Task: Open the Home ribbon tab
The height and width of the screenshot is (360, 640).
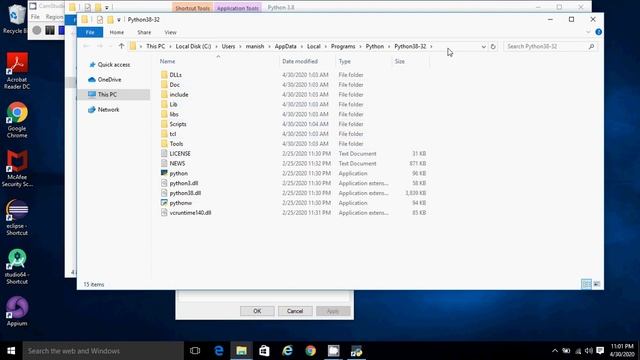Action: pos(117,32)
